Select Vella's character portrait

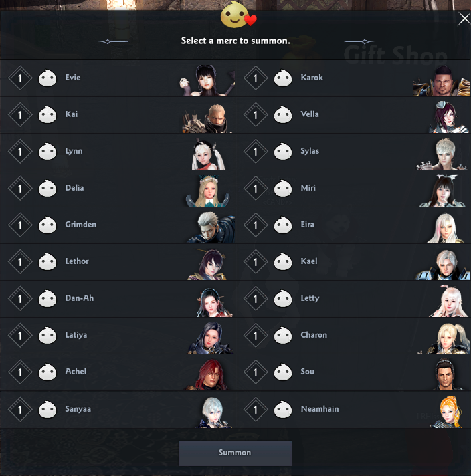point(448,117)
